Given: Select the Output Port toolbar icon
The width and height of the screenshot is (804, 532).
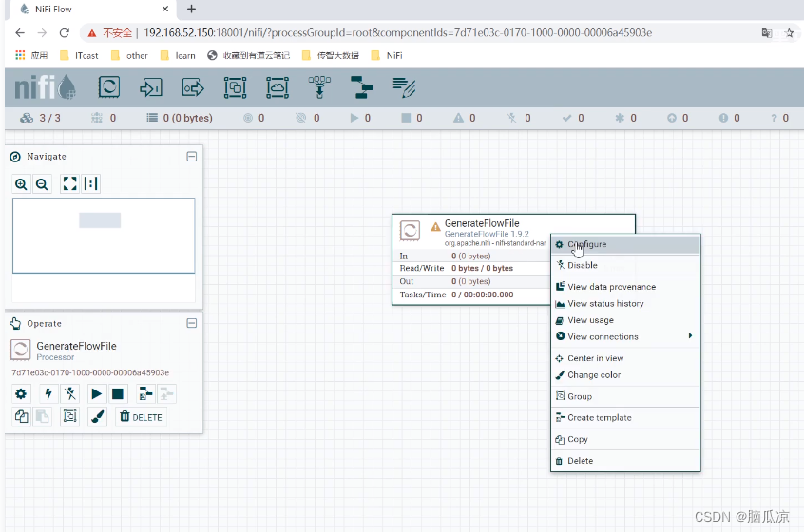Looking at the screenshot, I should coord(193,87).
